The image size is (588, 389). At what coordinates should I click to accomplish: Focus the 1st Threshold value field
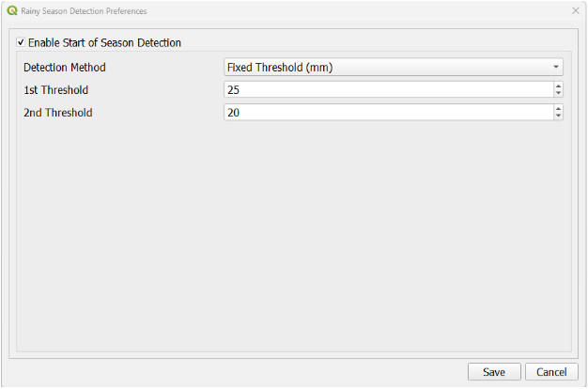click(387, 90)
